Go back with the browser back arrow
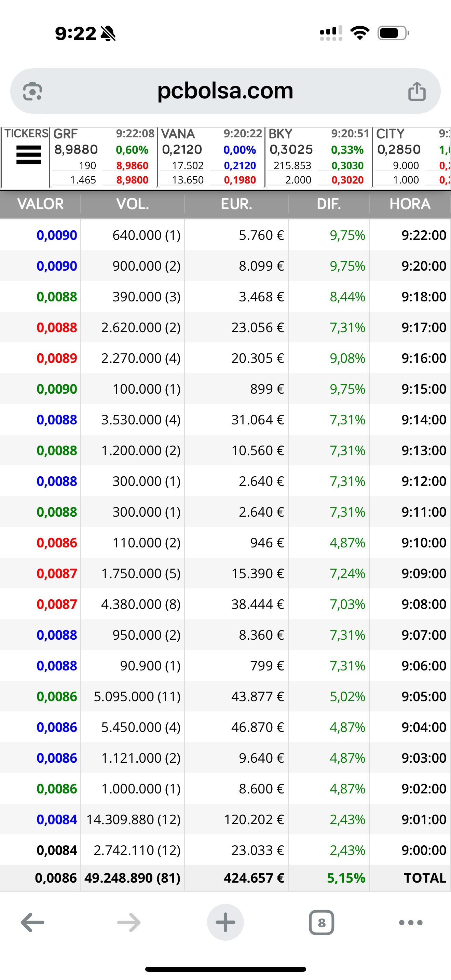The width and height of the screenshot is (451, 980). pos(33,922)
